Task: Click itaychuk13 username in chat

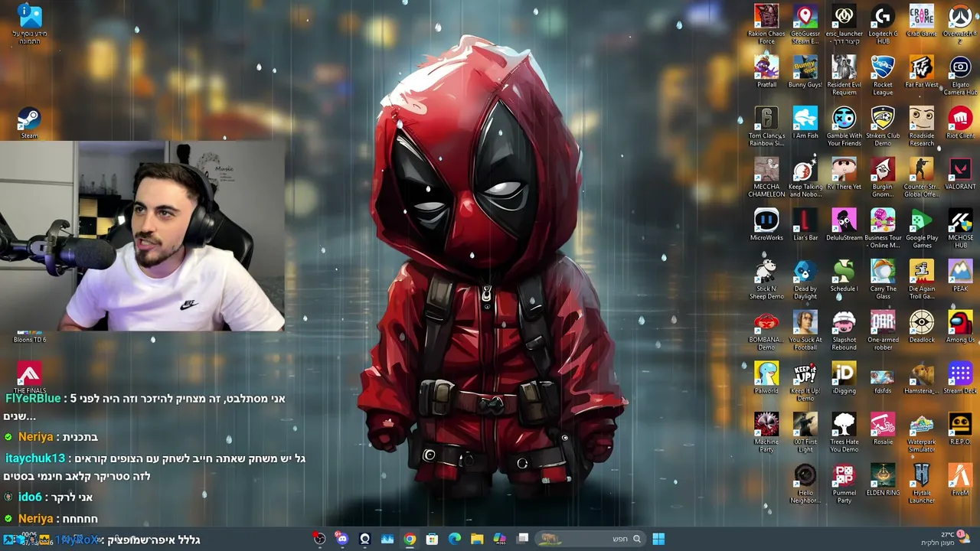Action: [x=35, y=458]
